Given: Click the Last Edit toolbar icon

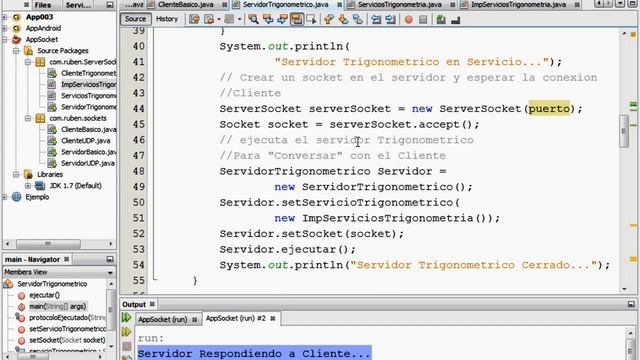Looking at the screenshot, I should (194, 19).
